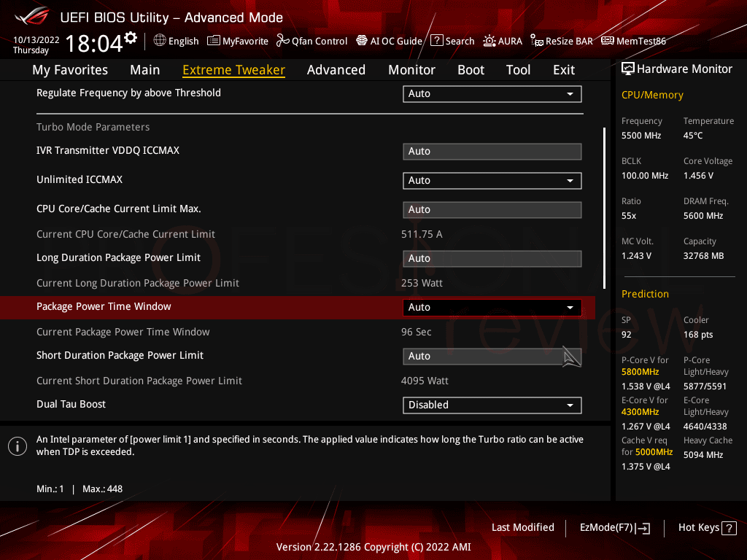The height and width of the screenshot is (560, 747).
Task: Open AURA lighting icon
Action: (x=489, y=41)
